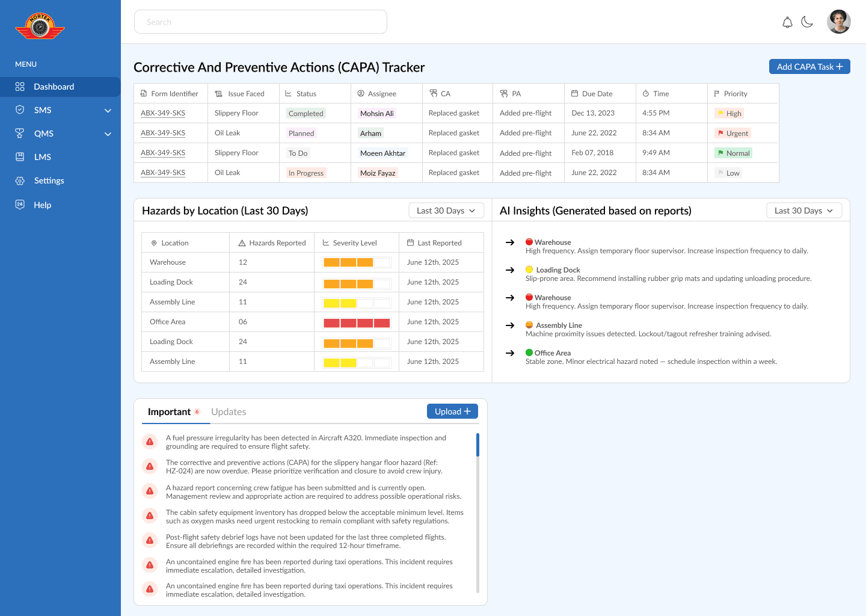Screen dimensions: 866x616
Task: Click the Last Reported calendar icon
Action: point(411,243)
